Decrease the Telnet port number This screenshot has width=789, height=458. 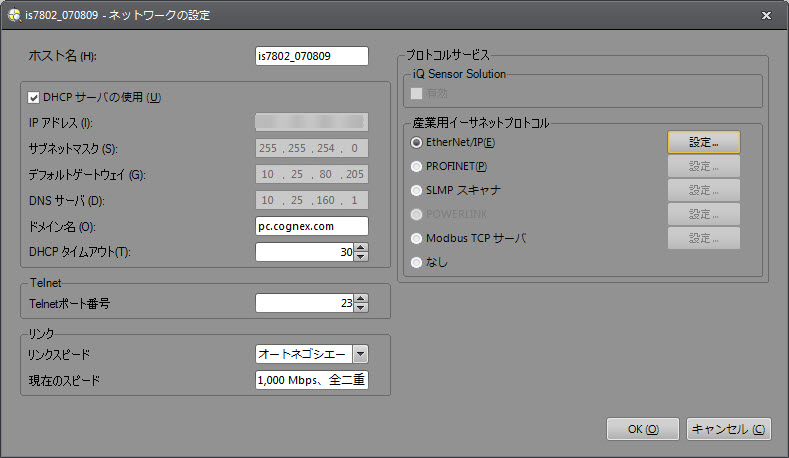click(x=361, y=307)
